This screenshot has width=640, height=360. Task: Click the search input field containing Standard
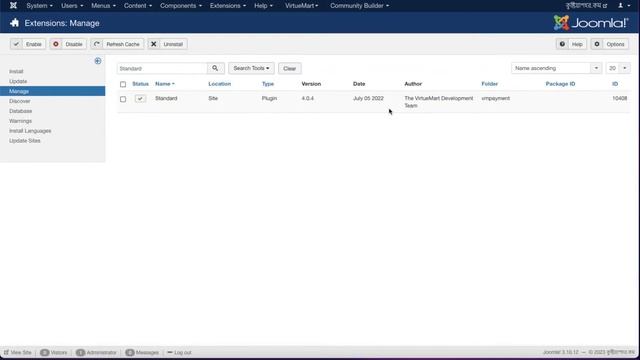pyautogui.click(x=162, y=68)
